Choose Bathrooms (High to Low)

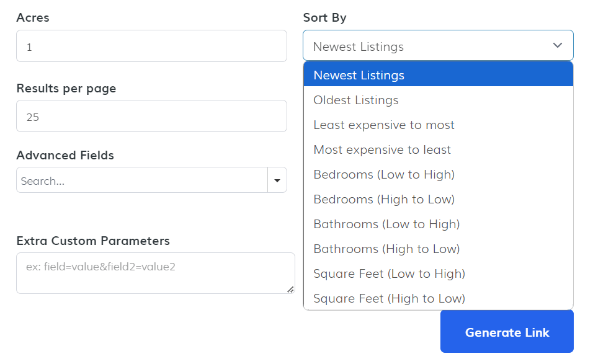437,249
